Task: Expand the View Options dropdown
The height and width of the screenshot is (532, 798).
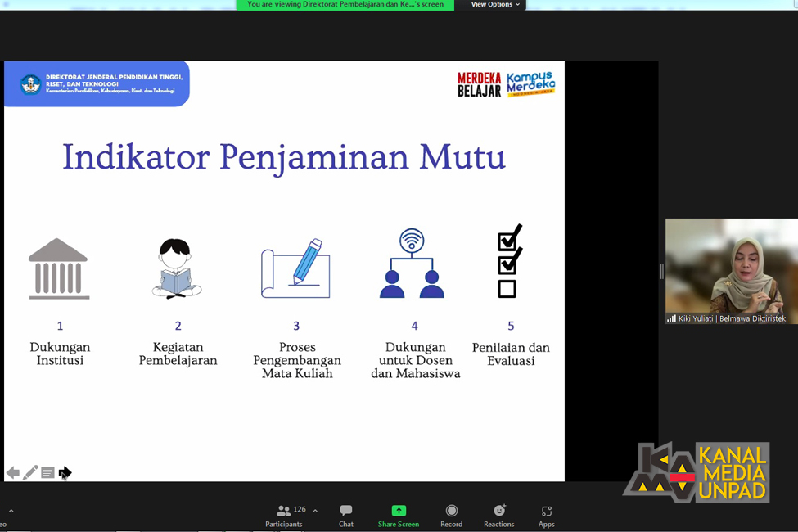Action: tap(495, 5)
